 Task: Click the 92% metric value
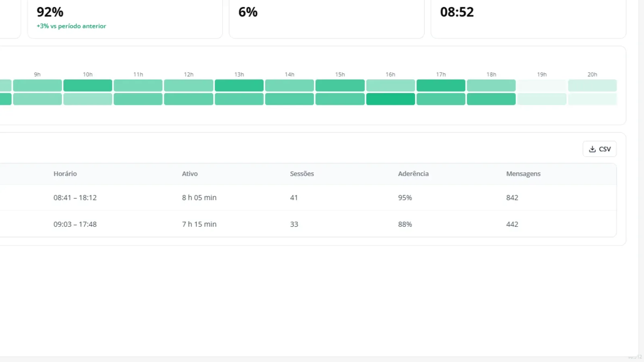pyautogui.click(x=50, y=12)
